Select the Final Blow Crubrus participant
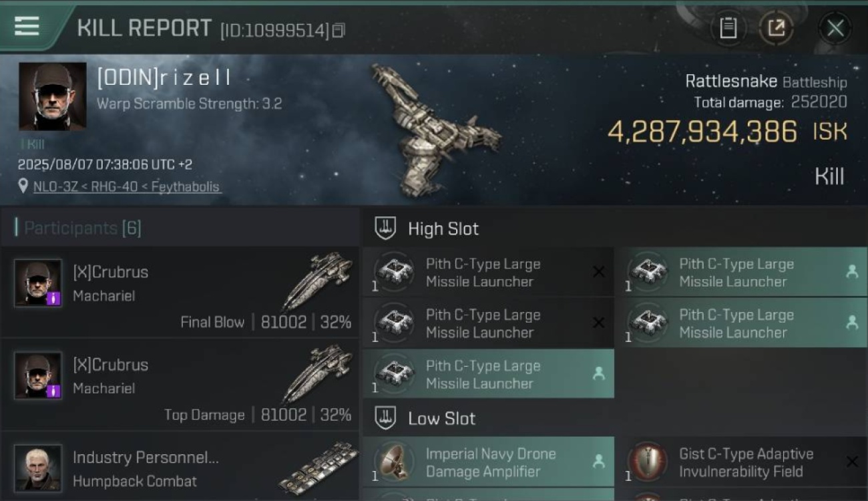The image size is (868, 501). pyautogui.click(x=180, y=292)
